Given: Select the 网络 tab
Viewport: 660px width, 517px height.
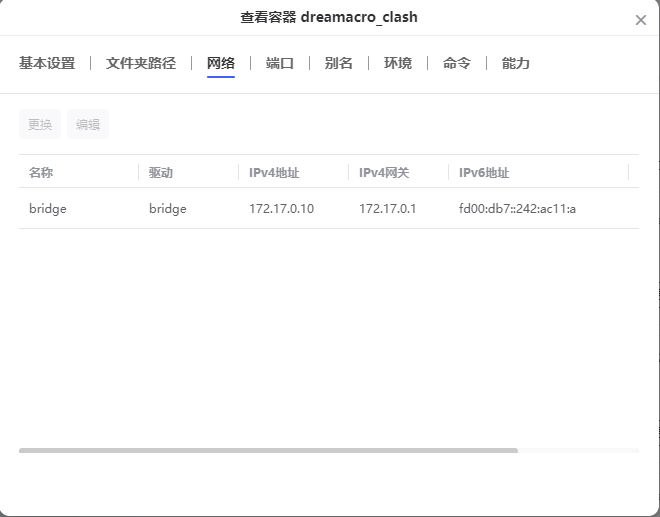Looking at the screenshot, I should (x=221, y=63).
